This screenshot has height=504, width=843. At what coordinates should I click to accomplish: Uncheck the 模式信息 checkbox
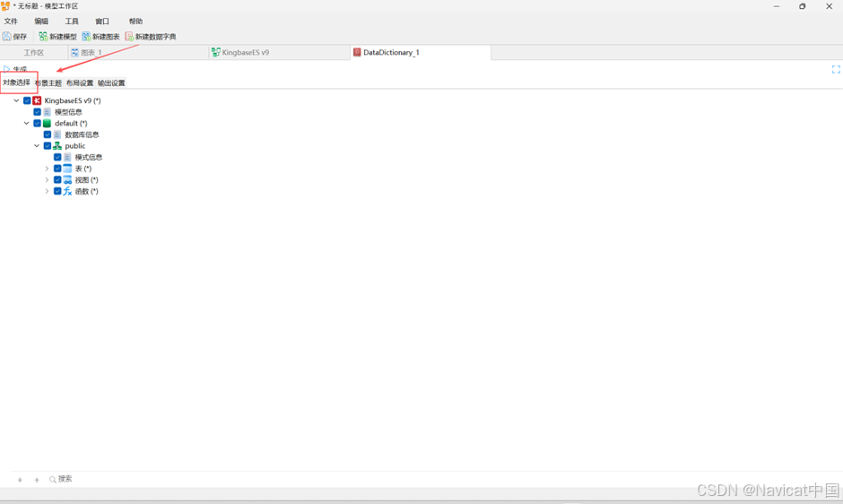(x=57, y=157)
